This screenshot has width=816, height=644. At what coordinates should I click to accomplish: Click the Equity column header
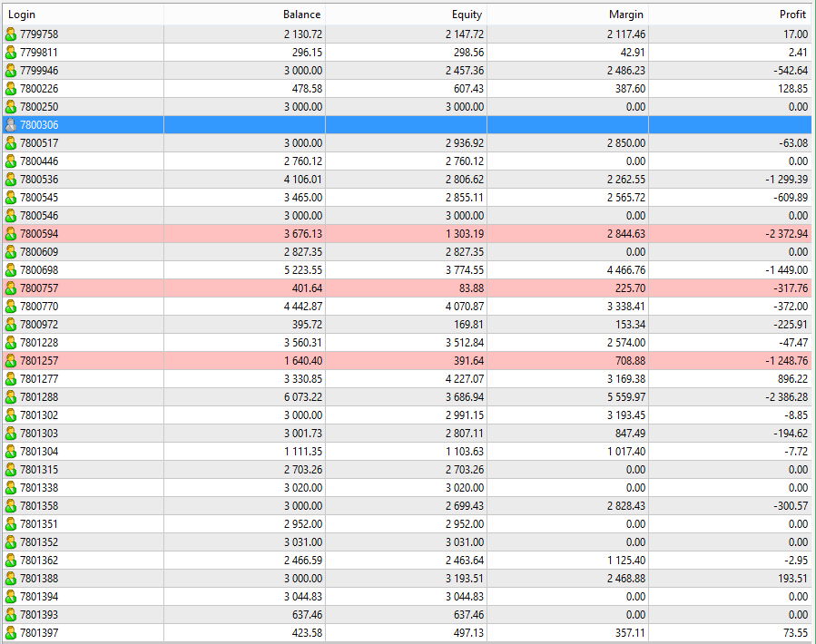click(467, 15)
